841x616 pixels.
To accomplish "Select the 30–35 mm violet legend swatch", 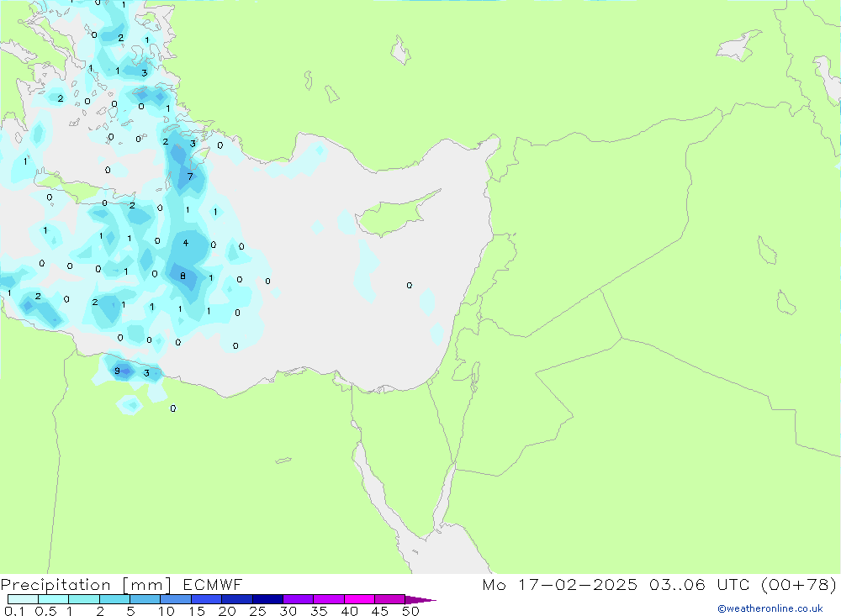I will [299, 599].
